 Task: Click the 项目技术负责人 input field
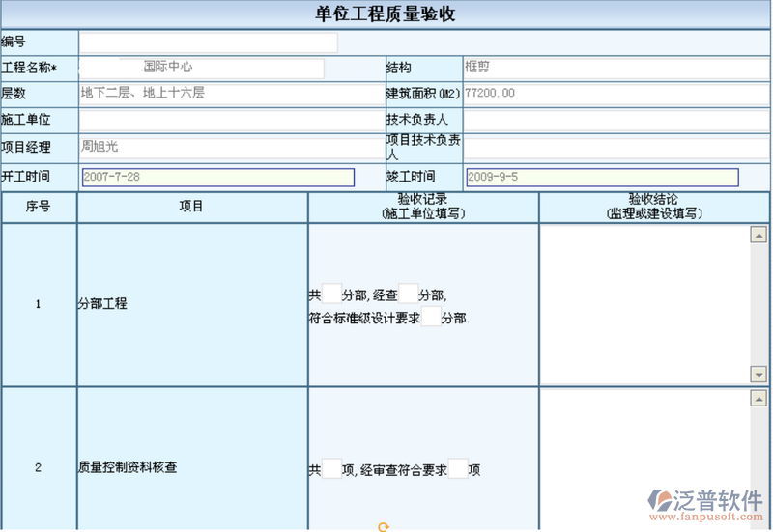tap(616, 147)
